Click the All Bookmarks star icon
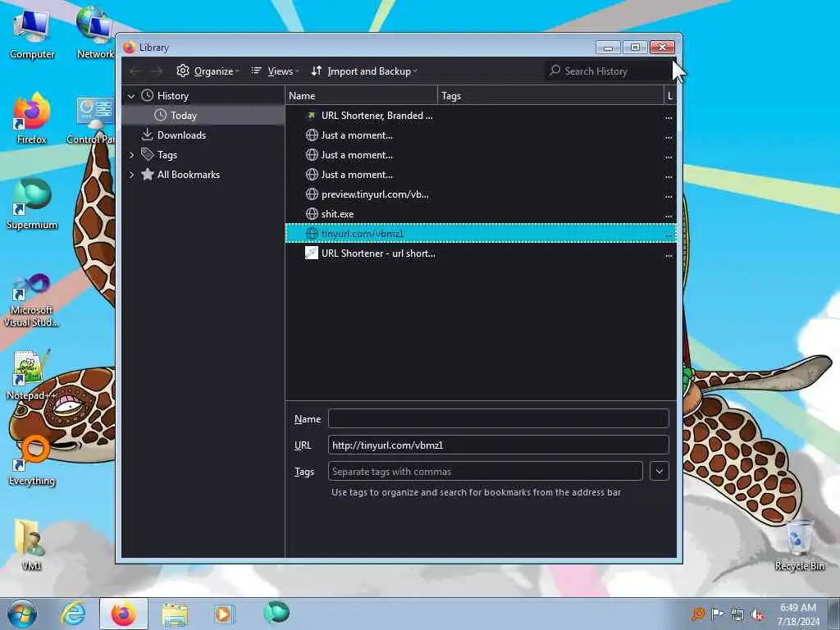 pos(148,175)
